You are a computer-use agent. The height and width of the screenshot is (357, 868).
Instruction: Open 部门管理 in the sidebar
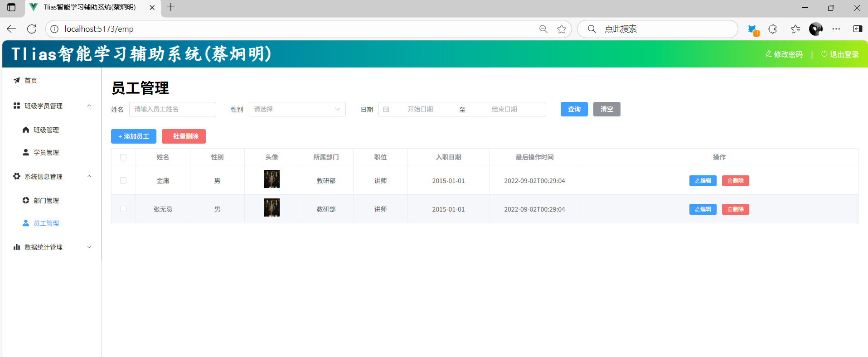pyautogui.click(x=46, y=200)
